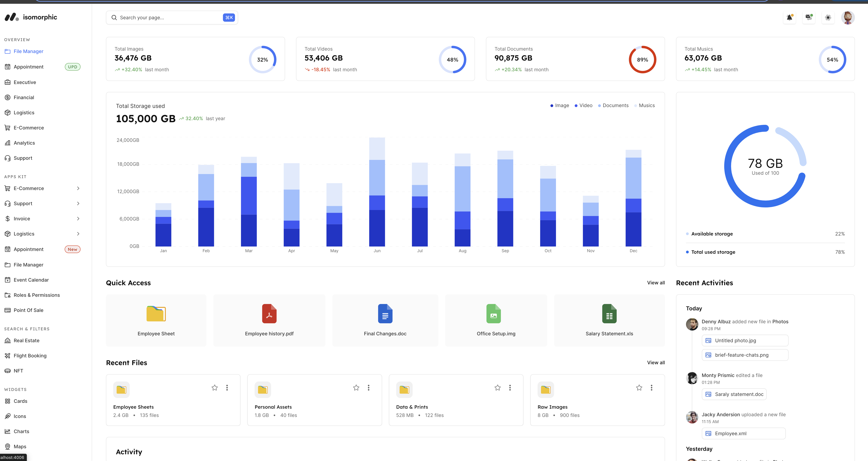
Task: Click the 89% Total Documents progress ring
Action: [x=642, y=60]
